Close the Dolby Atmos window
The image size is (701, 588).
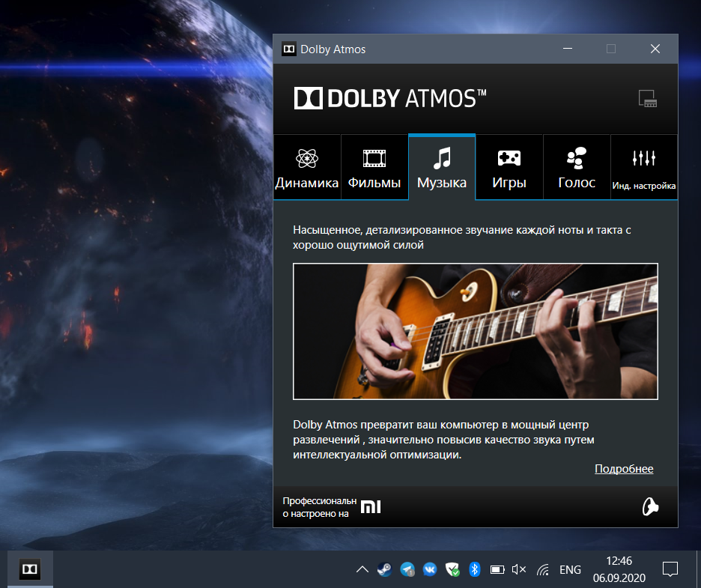[x=655, y=49]
